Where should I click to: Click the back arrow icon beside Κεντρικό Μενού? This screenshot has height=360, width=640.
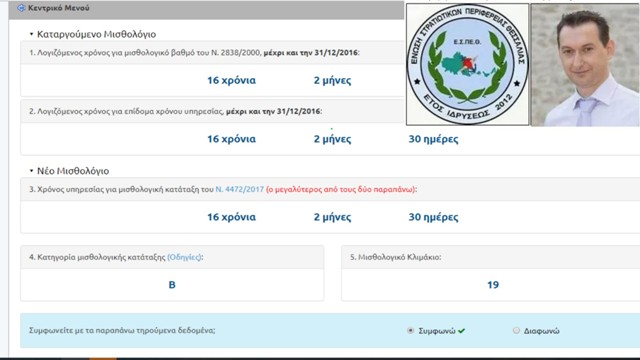[21, 8]
